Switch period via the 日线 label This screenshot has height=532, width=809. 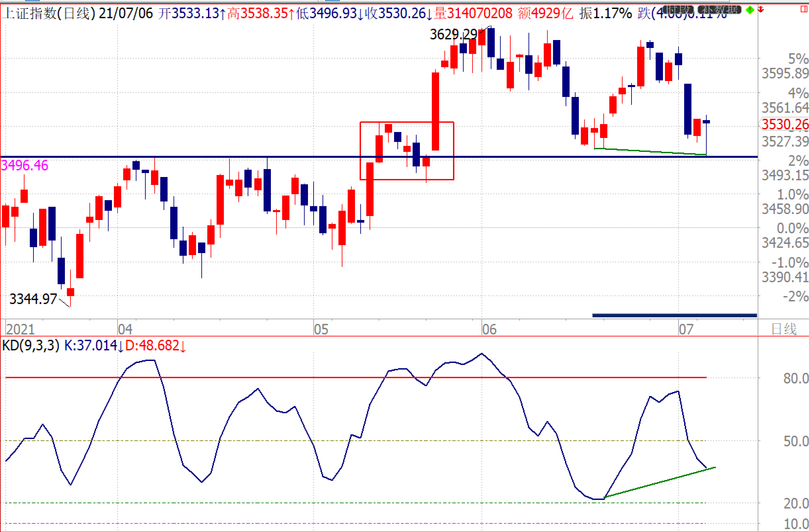point(784,329)
